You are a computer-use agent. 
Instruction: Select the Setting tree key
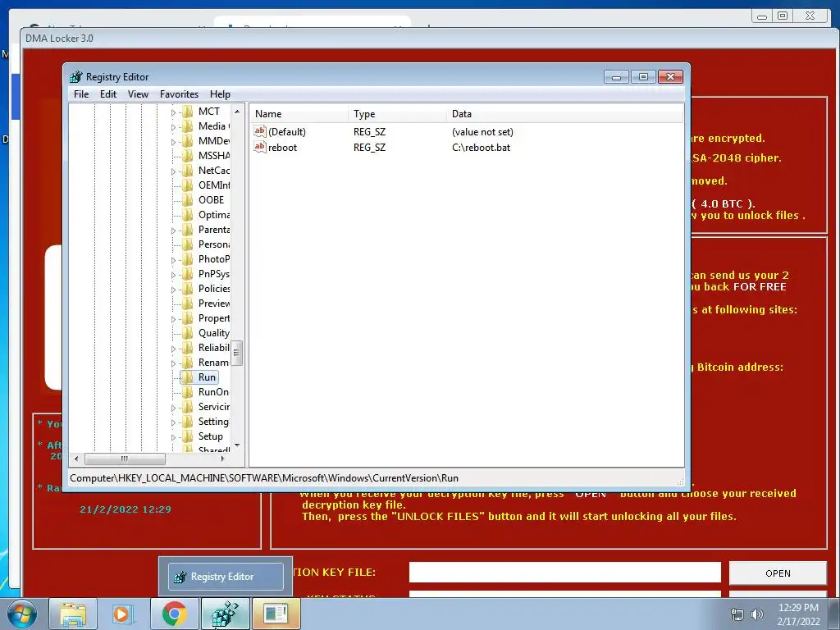pos(213,422)
